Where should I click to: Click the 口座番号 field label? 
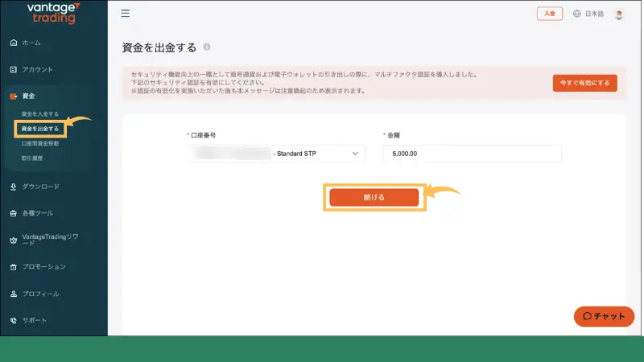204,135
